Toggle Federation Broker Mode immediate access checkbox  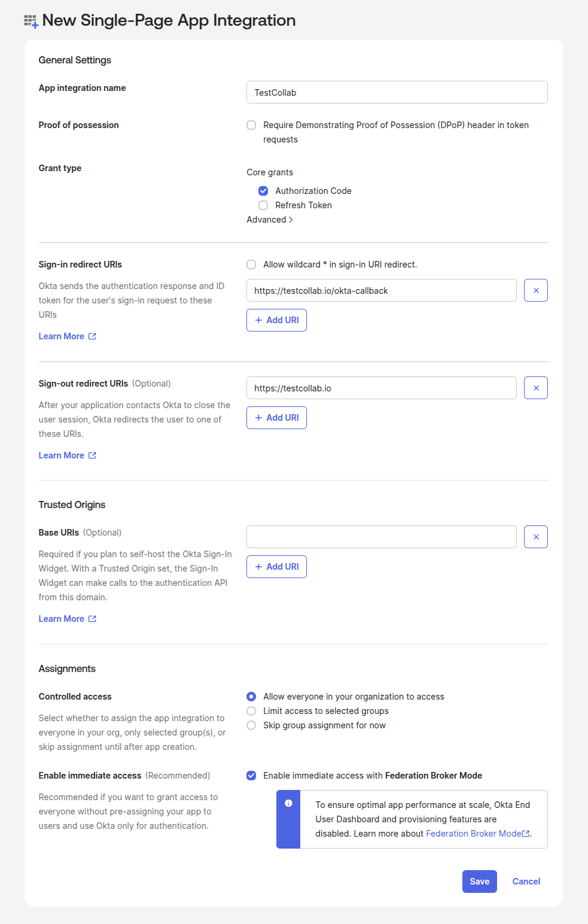click(x=251, y=776)
